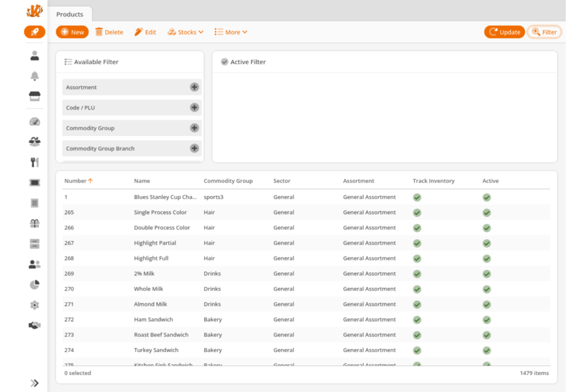Click the orange rocket launch icon in sidebar
Viewport: 588px width, 392px height.
click(35, 32)
